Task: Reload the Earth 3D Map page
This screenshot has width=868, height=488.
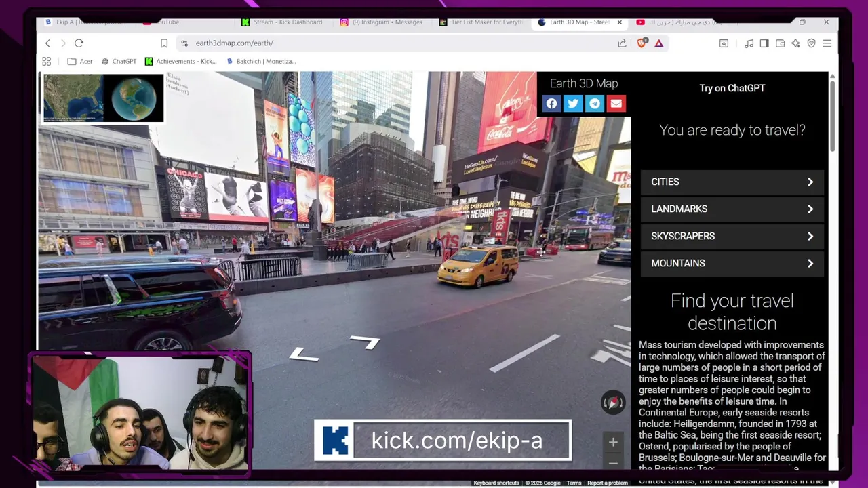Action: pos(79,43)
